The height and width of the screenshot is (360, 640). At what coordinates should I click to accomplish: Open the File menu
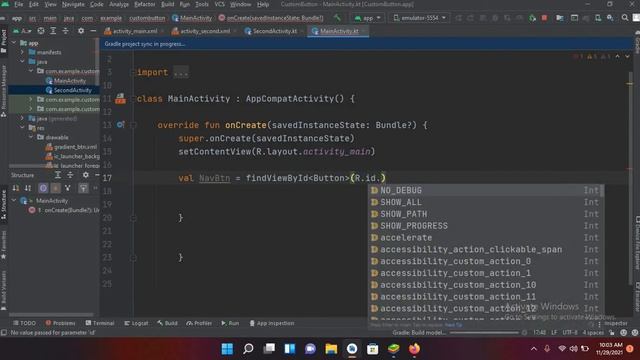[18, 4]
